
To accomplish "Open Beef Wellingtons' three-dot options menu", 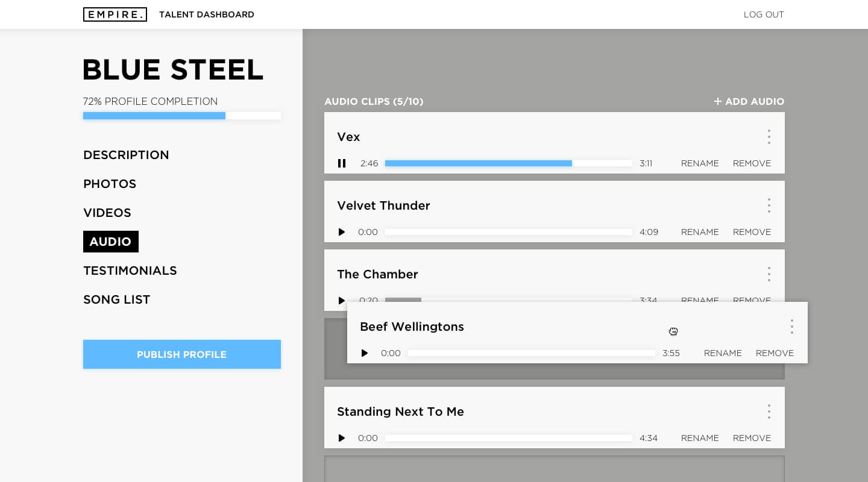I will point(791,327).
